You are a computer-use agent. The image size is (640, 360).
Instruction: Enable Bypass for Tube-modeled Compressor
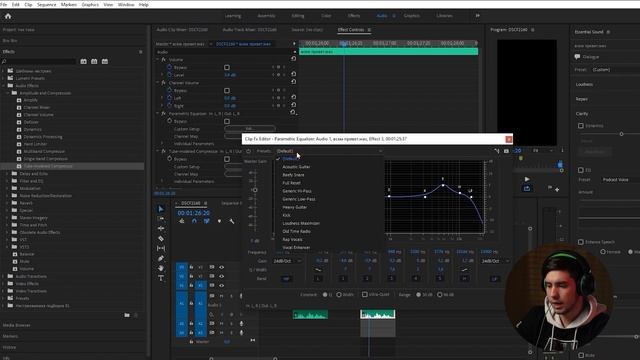(227, 159)
